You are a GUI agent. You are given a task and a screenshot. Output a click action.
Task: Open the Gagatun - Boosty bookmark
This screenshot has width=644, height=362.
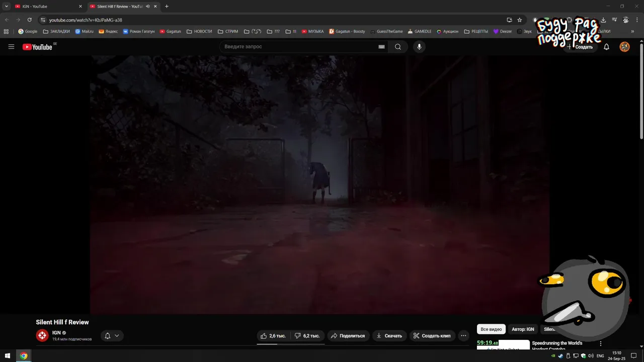pos(347,31)
